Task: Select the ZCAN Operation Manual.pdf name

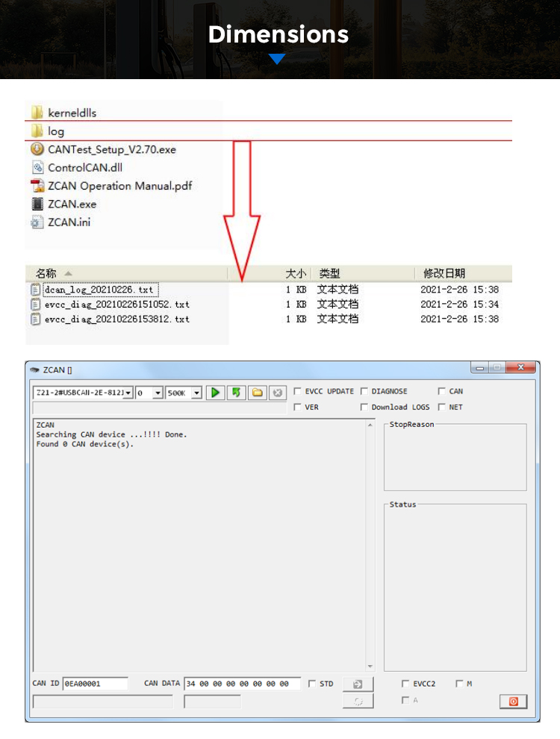Action: point(120,186)
